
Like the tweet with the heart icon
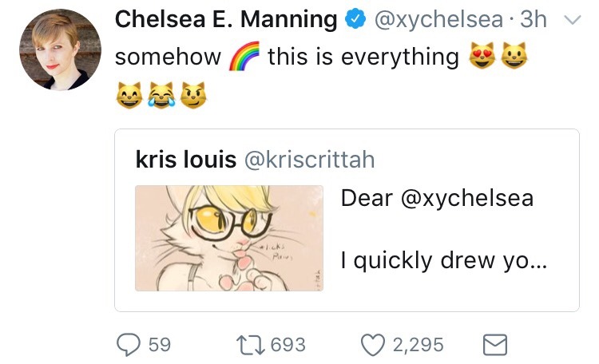pyautogui.click(x=373, y=344)
